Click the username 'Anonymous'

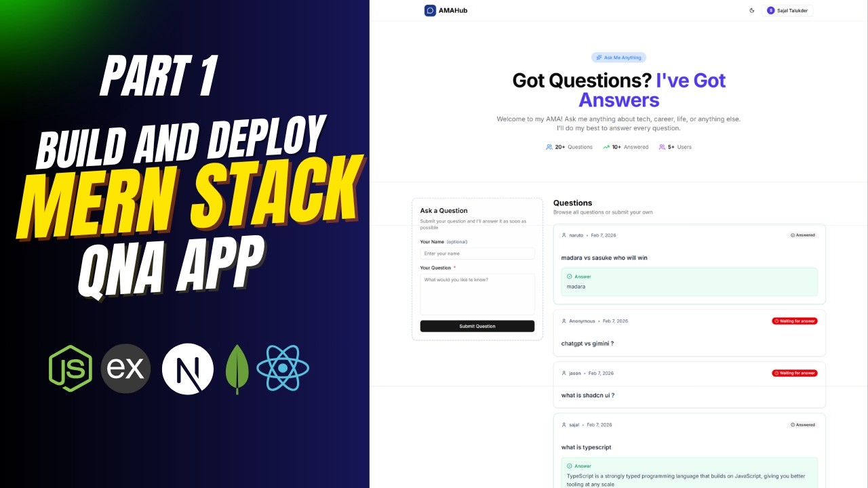582,321
